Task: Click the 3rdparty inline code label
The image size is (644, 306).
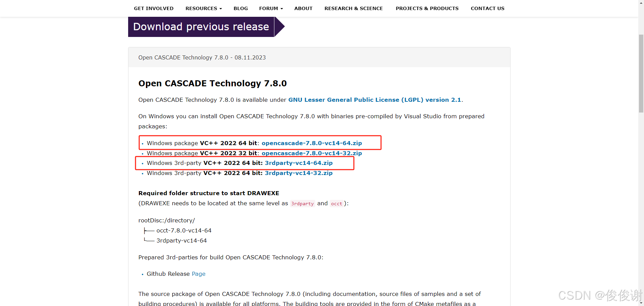Action: (x=302, y=204)
